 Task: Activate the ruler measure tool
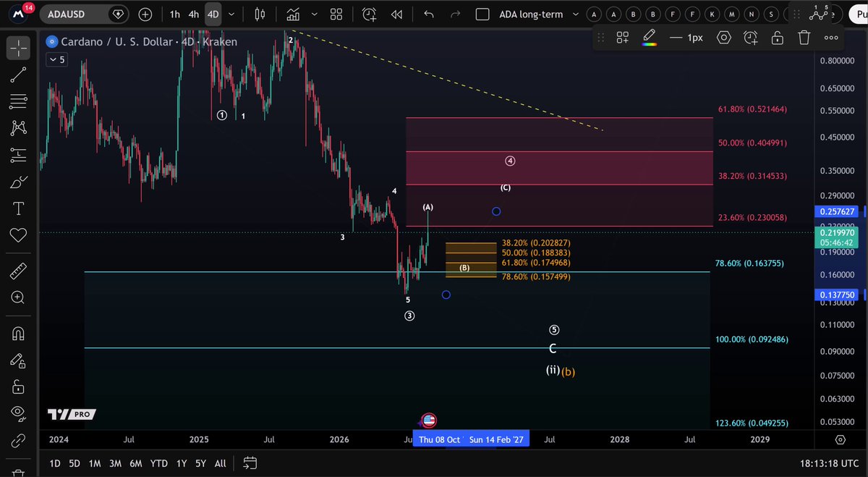[x=18, y=271]
